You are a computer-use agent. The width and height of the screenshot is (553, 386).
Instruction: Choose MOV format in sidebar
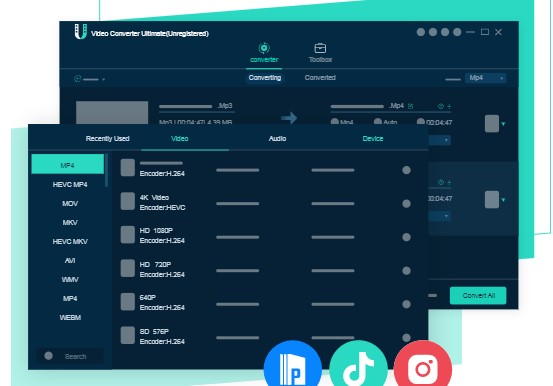70,204
